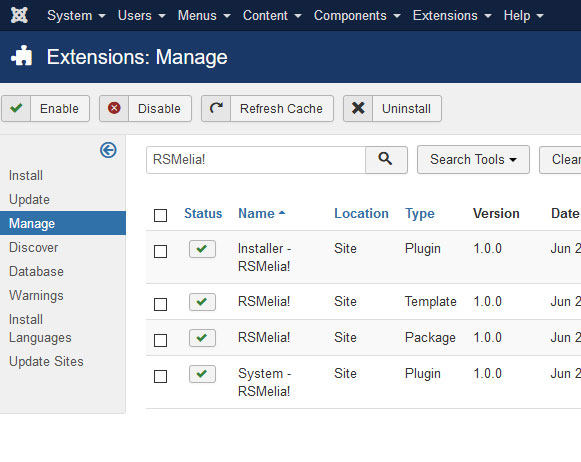
Task: Toggle status of Installer - RSMelia! plugin
Action: 202,249
